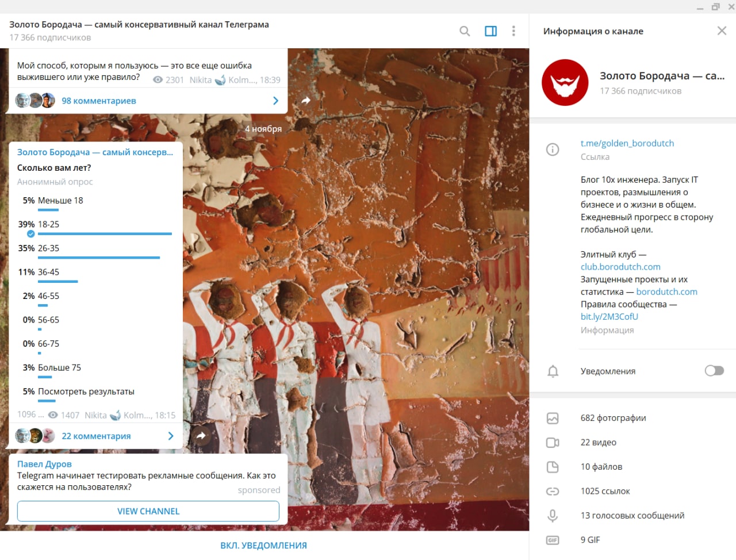Click the info circle icon
Viewport: 736px width, 560px height.
[x=553, y=150]
